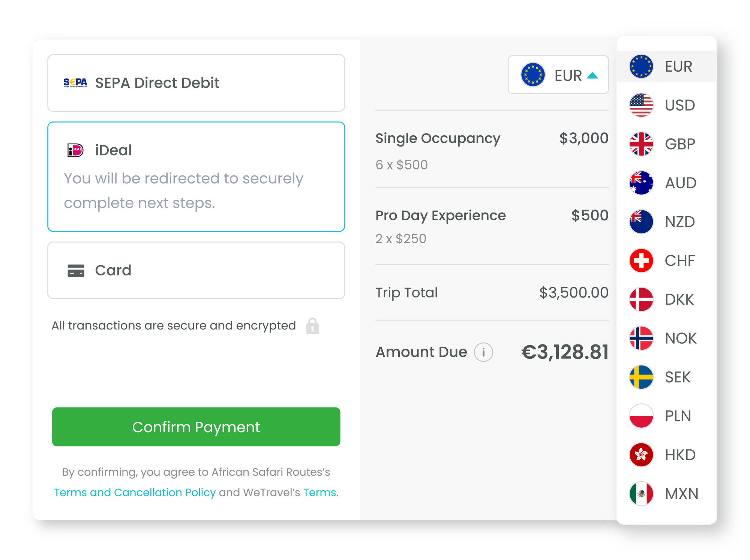Click the Amount Due info icon
This screenshot has height=560, width=750.
(483, 352)
